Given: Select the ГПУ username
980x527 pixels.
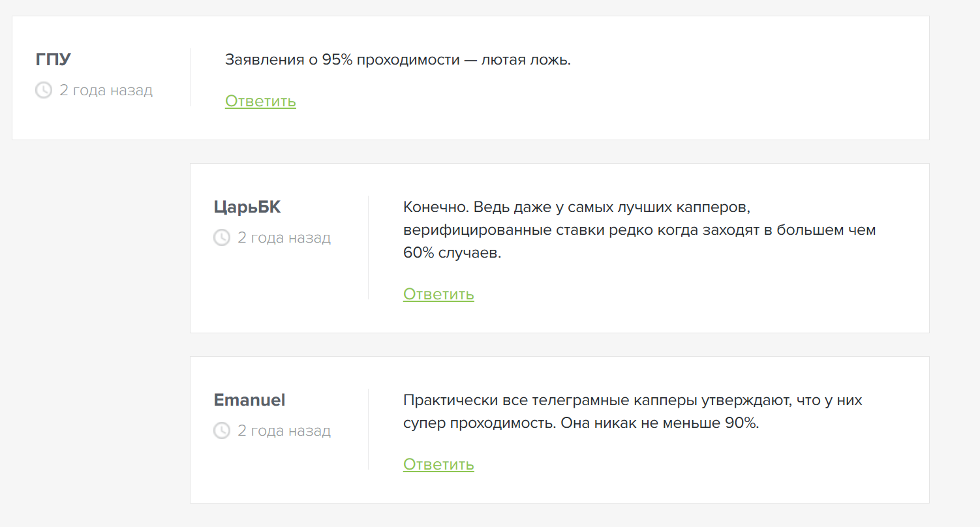Looking at the screenshot, I should click(52, 58).
